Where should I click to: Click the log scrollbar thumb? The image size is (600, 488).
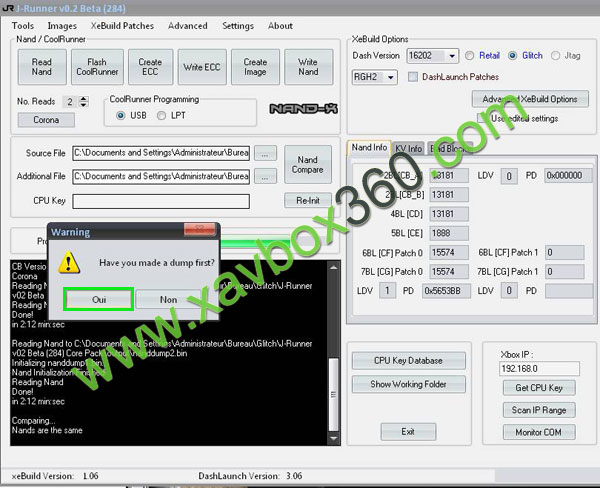pyautogui.click(x=333, y=394)
